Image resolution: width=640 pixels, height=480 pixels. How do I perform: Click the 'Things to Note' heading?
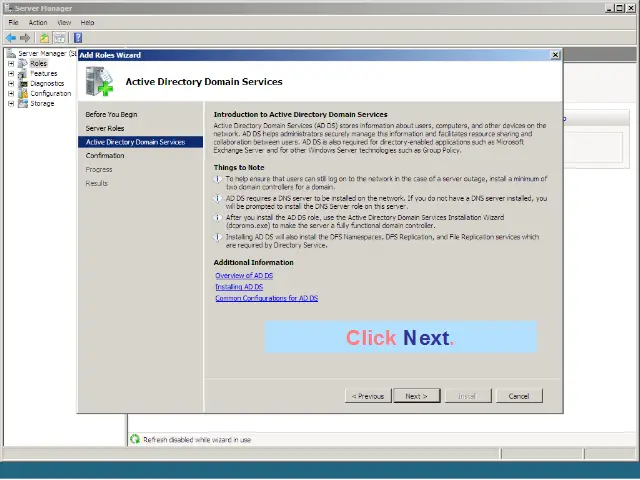[x=239, y=168]
